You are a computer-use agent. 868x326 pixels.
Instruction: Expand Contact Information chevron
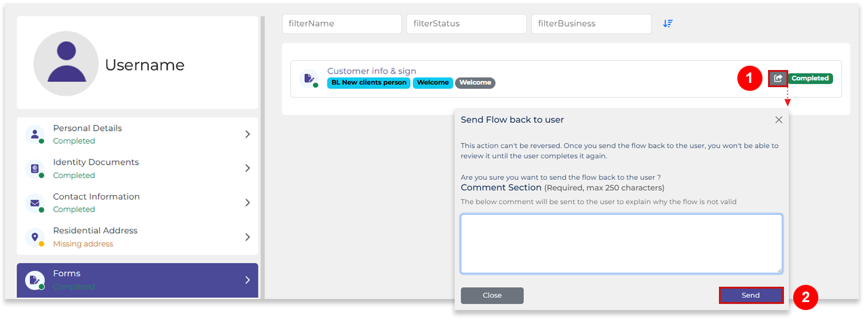point(248,203)
